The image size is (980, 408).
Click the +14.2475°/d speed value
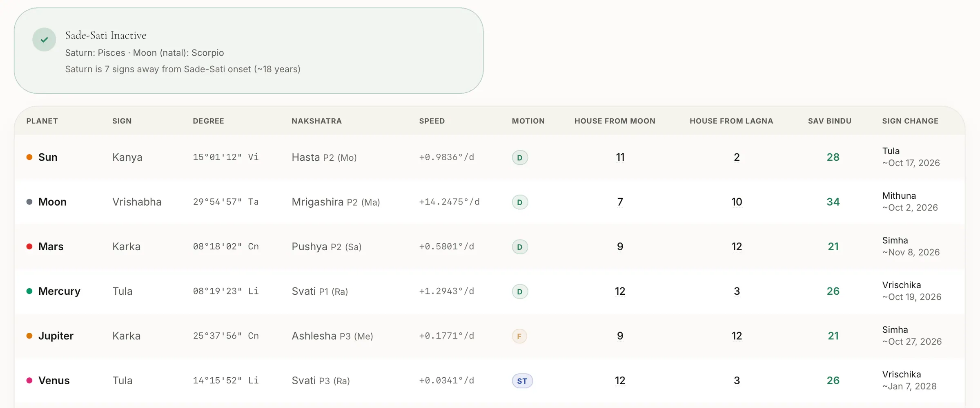point(449,202)
